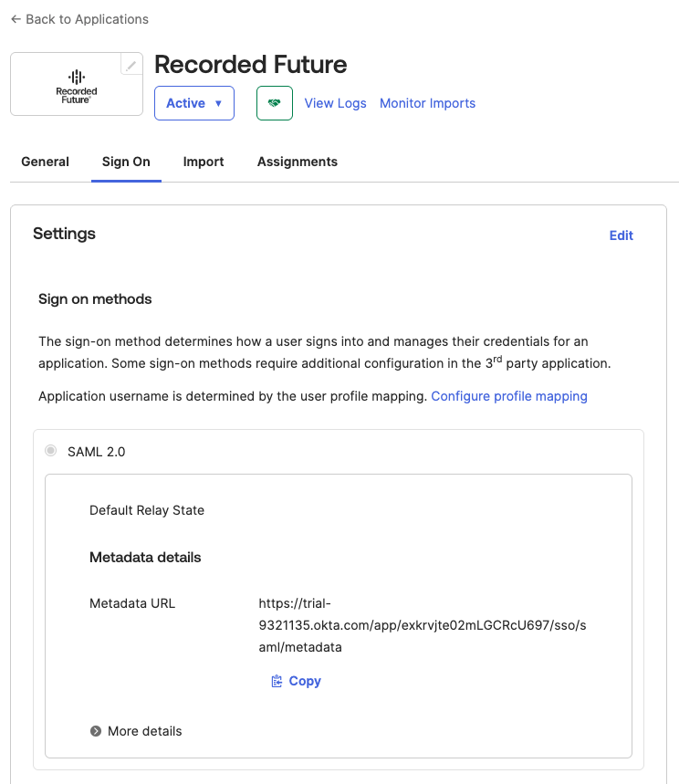Click the dropdown caret beside Active
Screen dimensions: 679x784
pyautogui.click(x=218, y=104)
